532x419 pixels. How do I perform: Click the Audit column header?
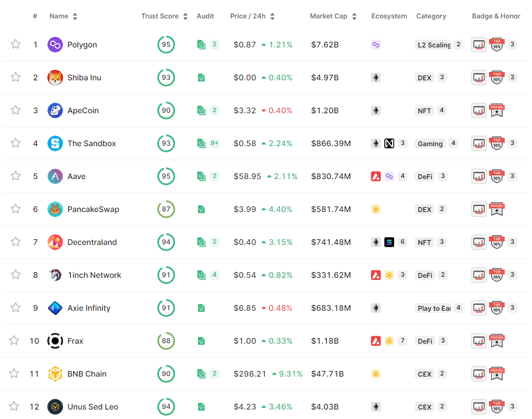[x=205, y=16]
